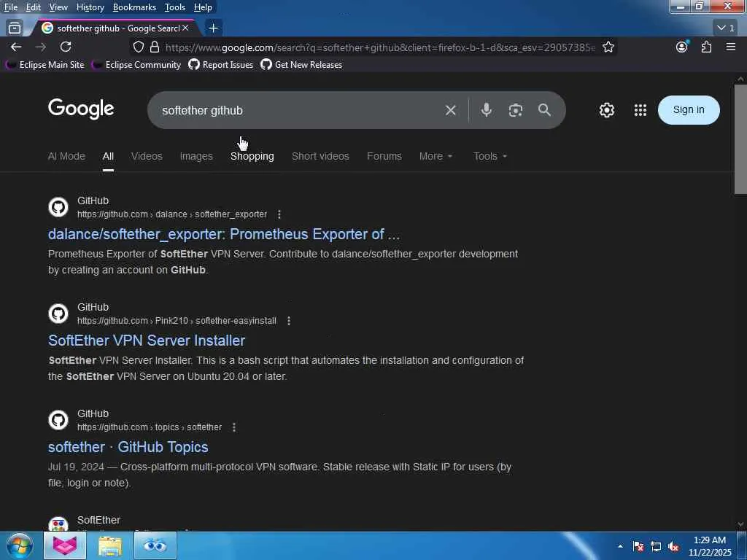Open the network tray icon
747x560 pixels.
pyautogui.click(x=656, y=546)
